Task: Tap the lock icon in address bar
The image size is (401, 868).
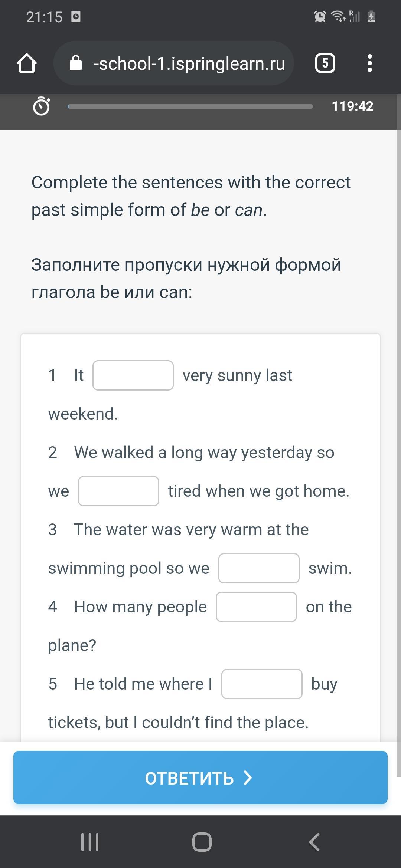Action: point(76,63)
